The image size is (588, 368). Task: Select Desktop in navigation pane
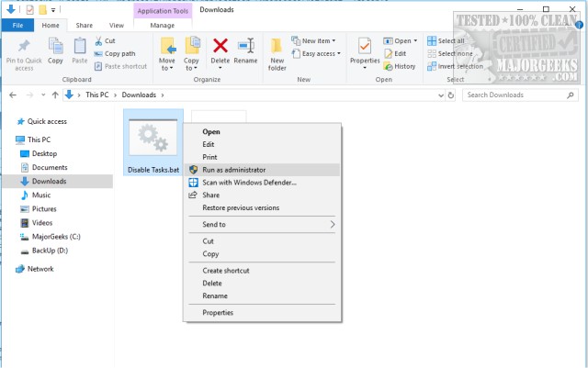[39, 153]
